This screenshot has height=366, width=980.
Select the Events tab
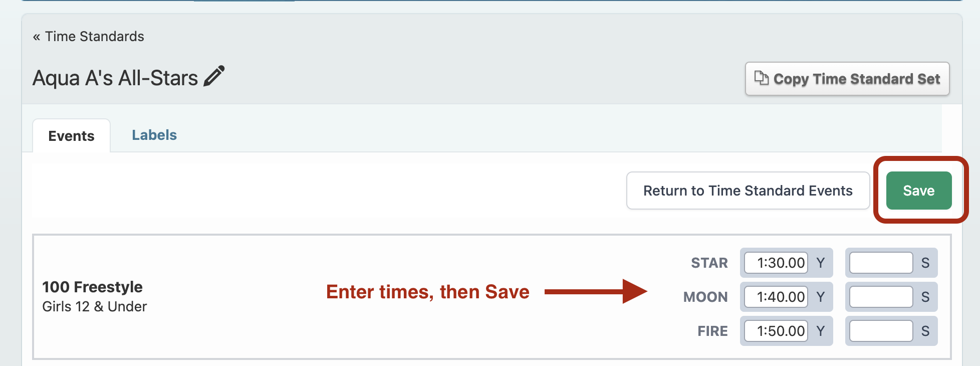tap(71, 136)
